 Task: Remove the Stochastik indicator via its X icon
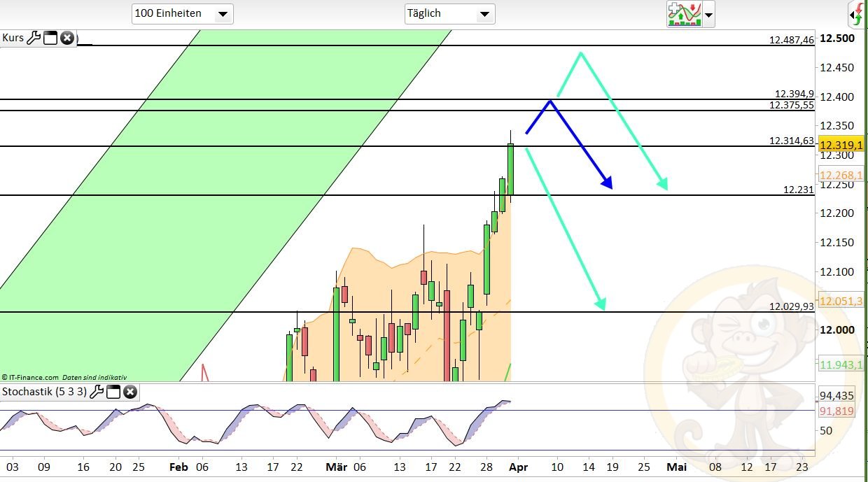click(130, 392)
